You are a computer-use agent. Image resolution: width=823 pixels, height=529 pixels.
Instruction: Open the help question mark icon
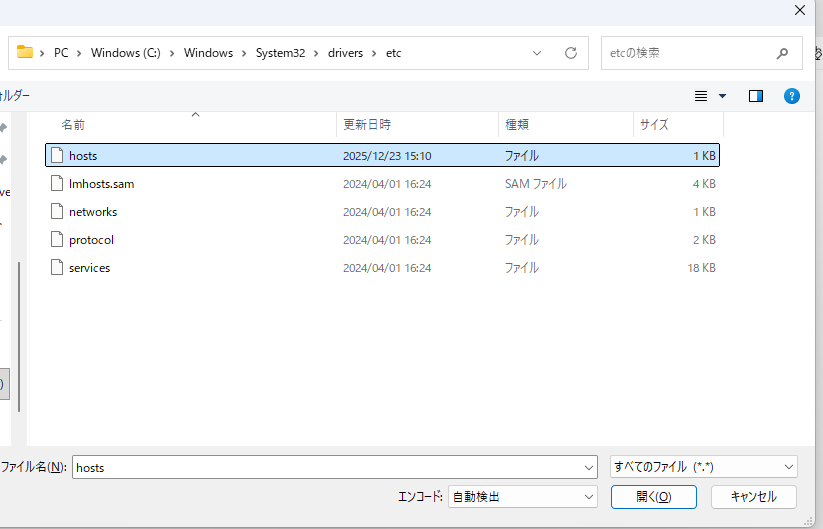(791, 96)
